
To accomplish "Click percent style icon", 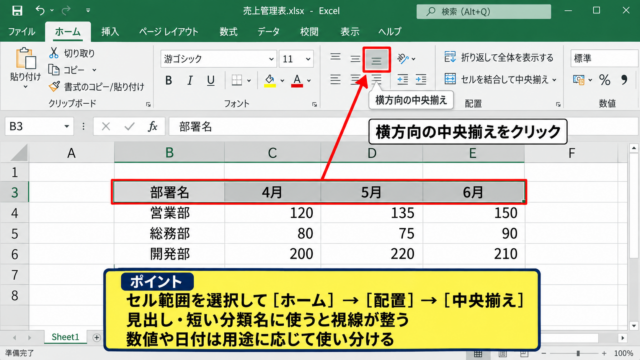I will point(604,80).
